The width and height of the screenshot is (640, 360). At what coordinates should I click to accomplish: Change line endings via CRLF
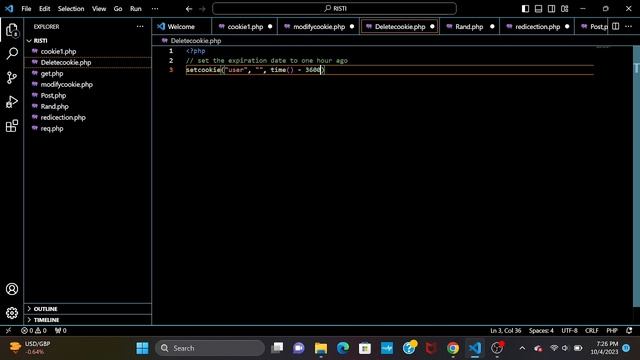pyautogui.click(x=591, y=331)
